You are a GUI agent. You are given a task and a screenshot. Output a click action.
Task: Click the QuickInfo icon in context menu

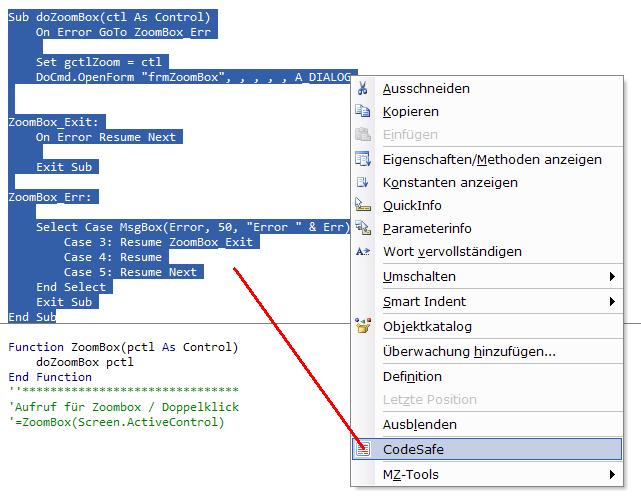point(363,206)
